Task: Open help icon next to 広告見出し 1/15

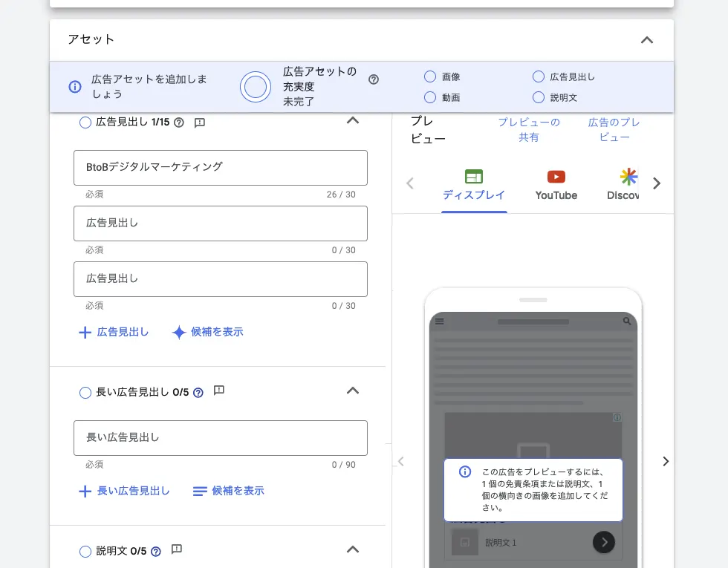Action: pyautogui.click(x=179, y=123)
